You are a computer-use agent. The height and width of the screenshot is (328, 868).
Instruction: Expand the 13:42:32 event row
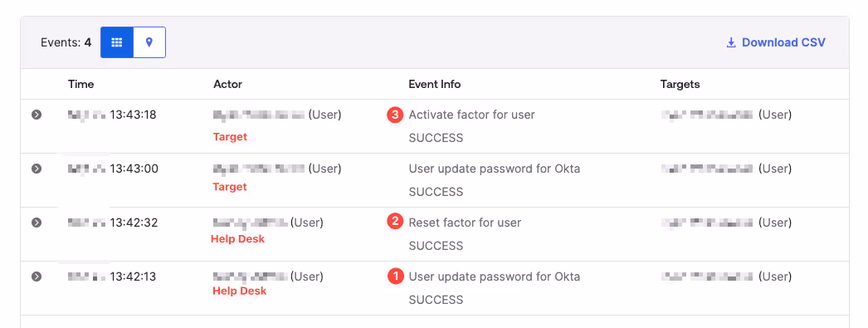click(37, 223)
